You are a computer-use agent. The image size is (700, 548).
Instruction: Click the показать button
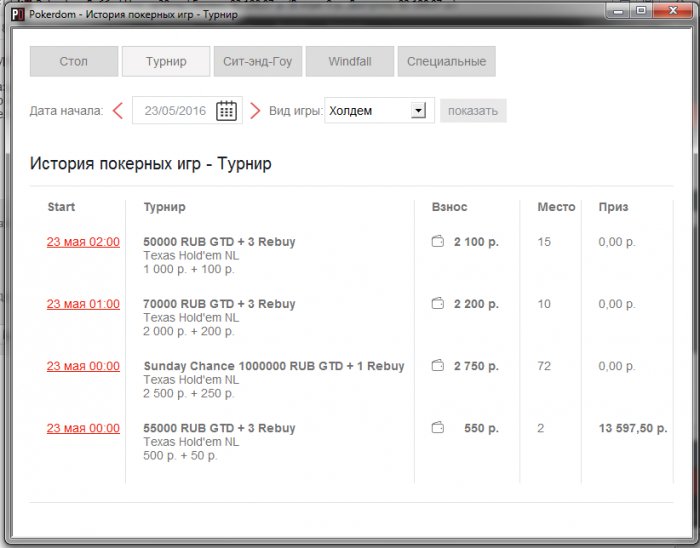(473, 111)
